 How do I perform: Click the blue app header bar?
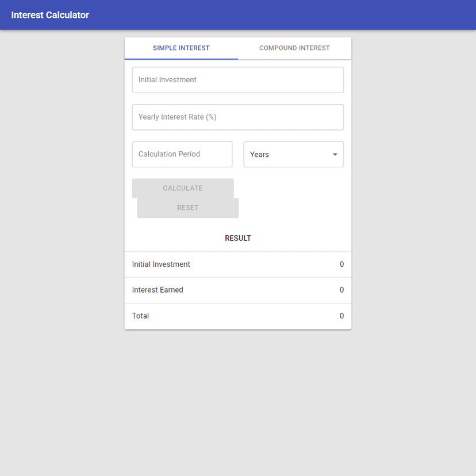[238, 15]
